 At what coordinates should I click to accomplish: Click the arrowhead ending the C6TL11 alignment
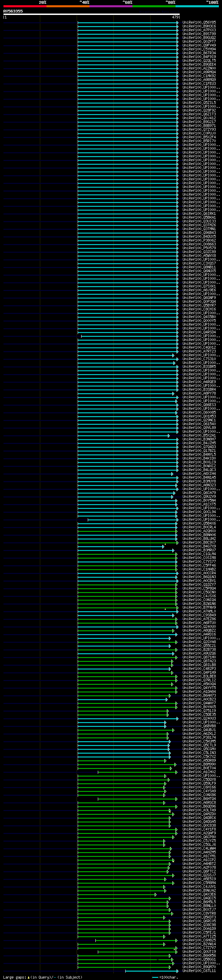pyautogui.click(x=177, y=971)
